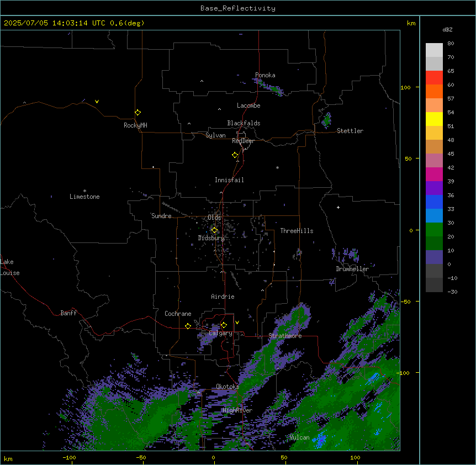
Task: Click the Base_Reflectivity title
Action: (238, 8)
